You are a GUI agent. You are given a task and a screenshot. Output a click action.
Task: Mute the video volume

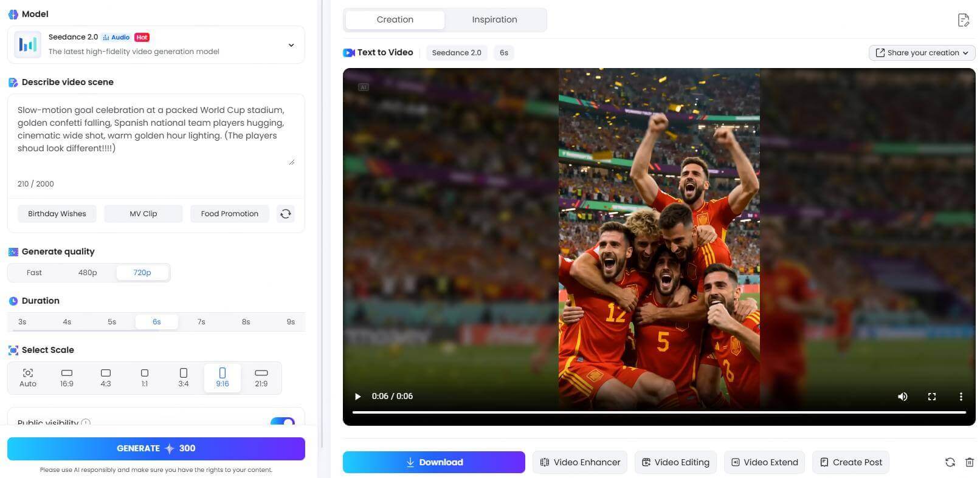[903, 397]
